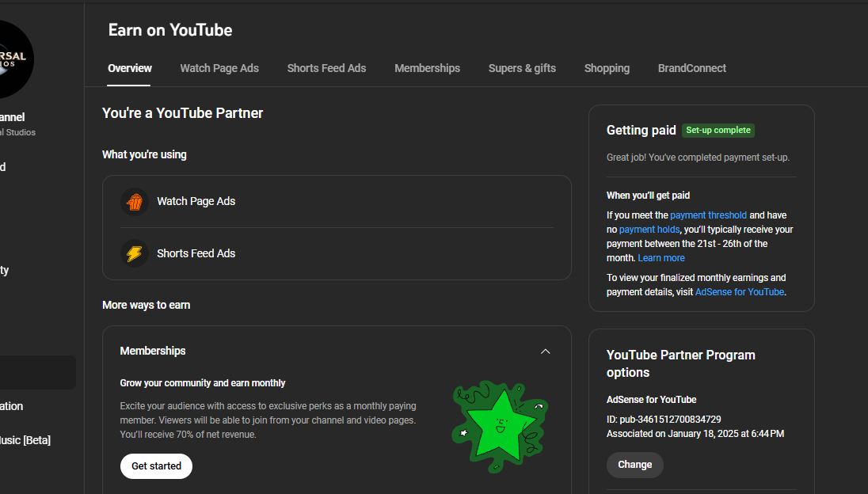The width and height of the screenshot is (868, 494).
Task: Select the Shorts Feed Ads row text
Action: tap(196, 253)
